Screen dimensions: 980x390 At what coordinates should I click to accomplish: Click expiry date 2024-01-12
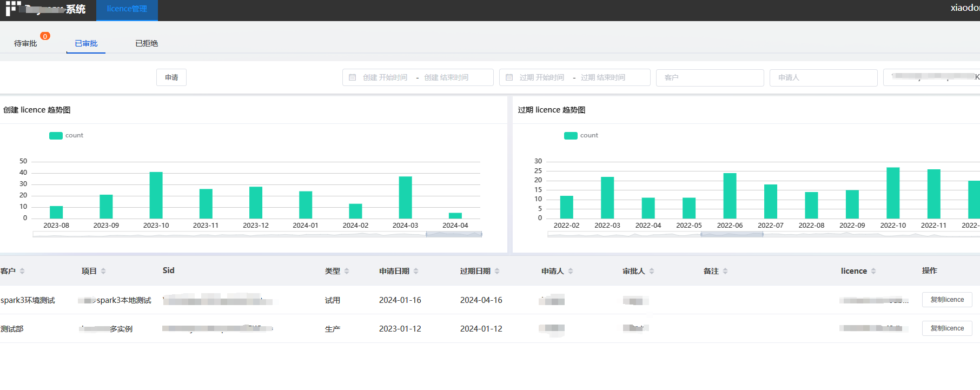coord(481,329)
